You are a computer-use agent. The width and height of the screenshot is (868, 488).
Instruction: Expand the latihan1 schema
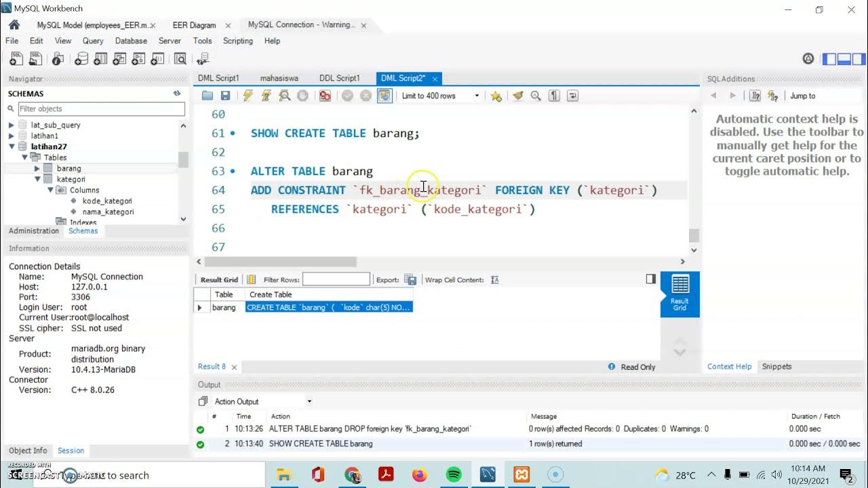pos(12,136)
